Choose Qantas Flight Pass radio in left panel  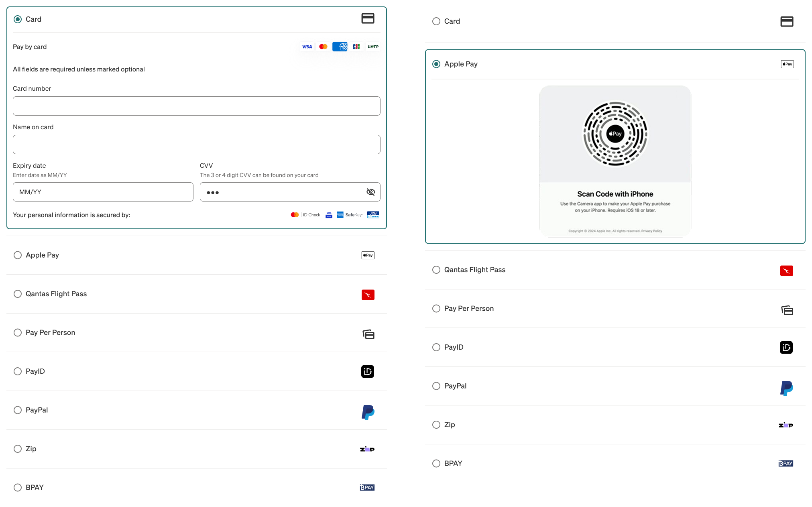tap(18, 294)
